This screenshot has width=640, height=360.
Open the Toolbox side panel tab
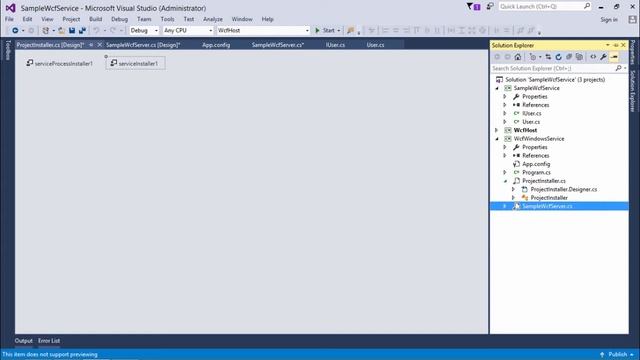point(8,50)
